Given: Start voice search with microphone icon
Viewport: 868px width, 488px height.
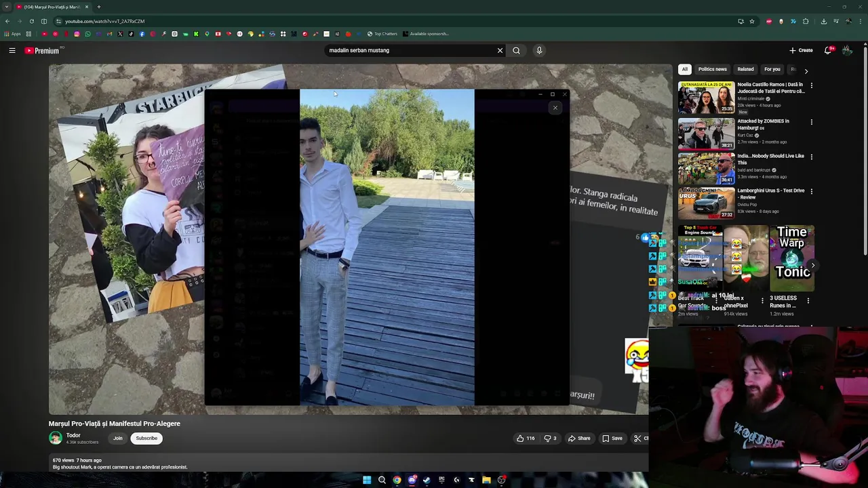Looking at the screenshot, I should [539, 50].
